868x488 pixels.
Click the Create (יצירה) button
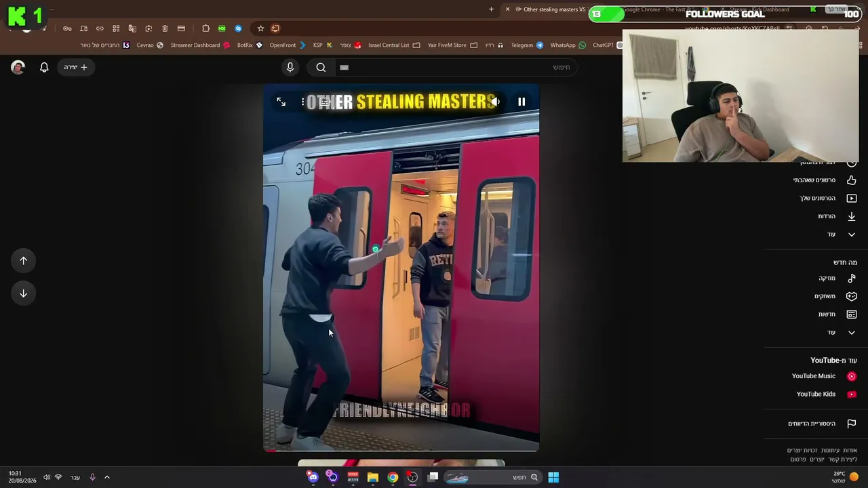point(75,67)
